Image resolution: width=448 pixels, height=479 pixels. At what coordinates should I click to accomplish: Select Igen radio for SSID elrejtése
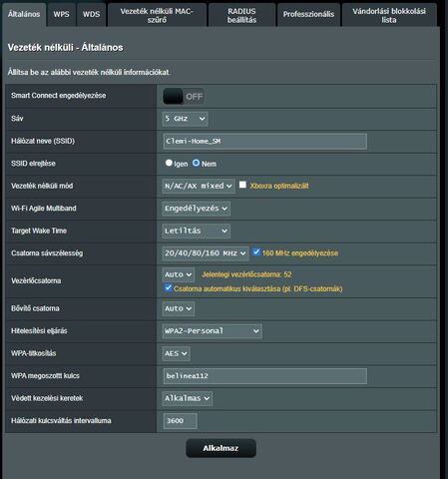(169, 163)
